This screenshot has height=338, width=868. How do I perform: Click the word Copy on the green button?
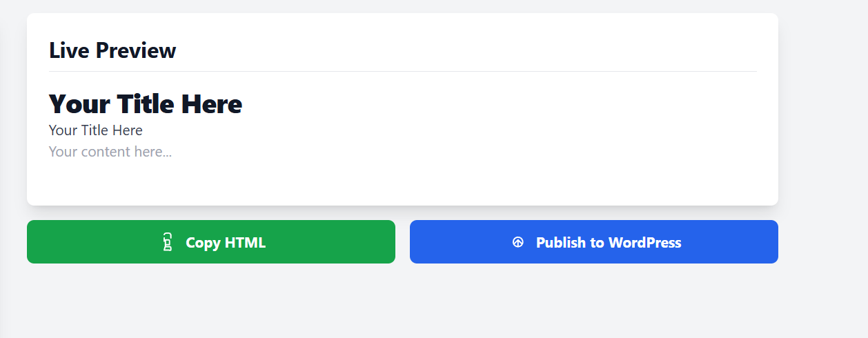pyautogui.click(x=202, y=243)
